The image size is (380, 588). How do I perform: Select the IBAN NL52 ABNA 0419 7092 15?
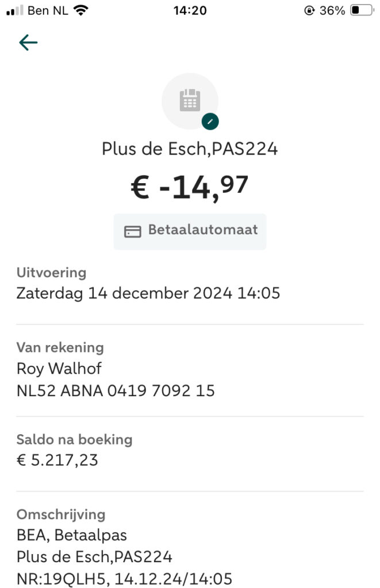point(116,391)
